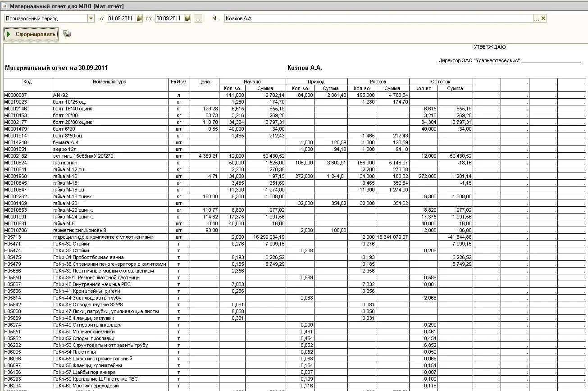Click the start date field 01.09.2011

pos(121,18)
